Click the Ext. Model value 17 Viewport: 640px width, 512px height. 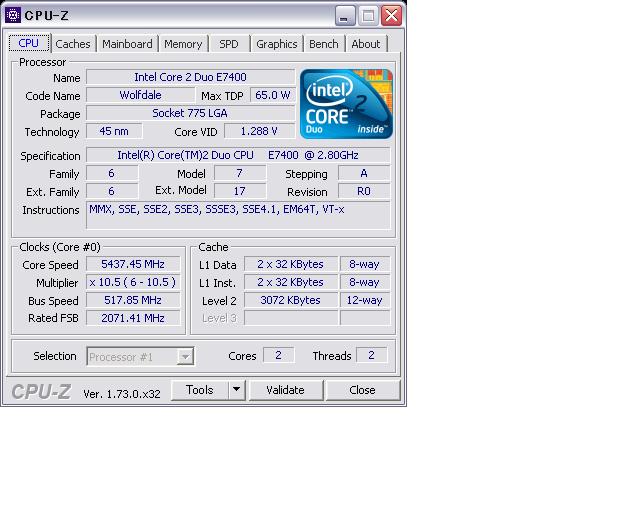click(240, 191)
